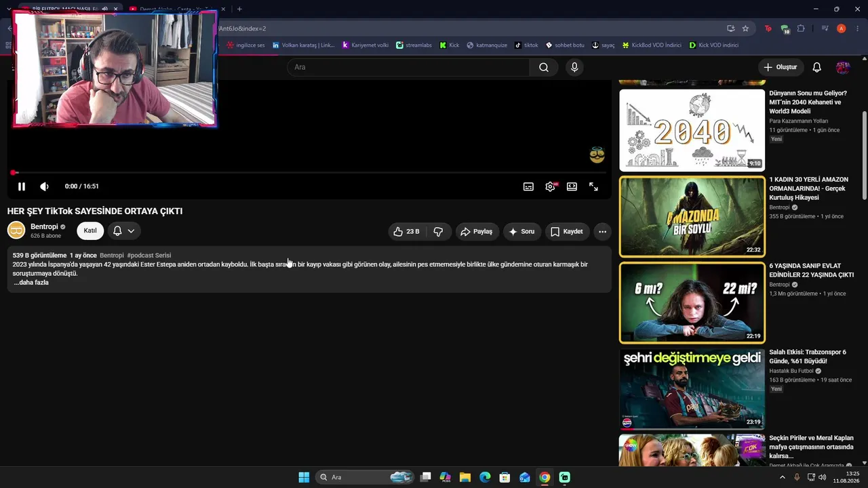Join the channel with Katıl button
This screenshot has width=868, height=488.
[90, 230]
